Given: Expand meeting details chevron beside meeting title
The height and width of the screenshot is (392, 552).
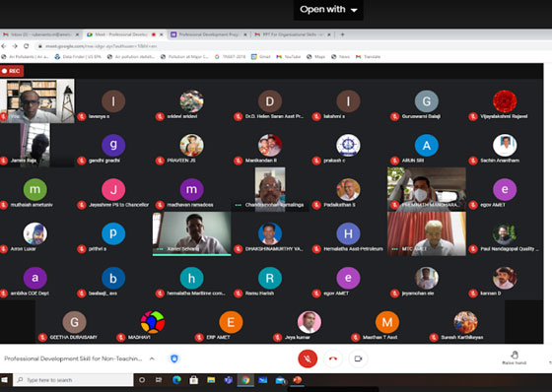Looking at the screenshot, I should point(152,359).
